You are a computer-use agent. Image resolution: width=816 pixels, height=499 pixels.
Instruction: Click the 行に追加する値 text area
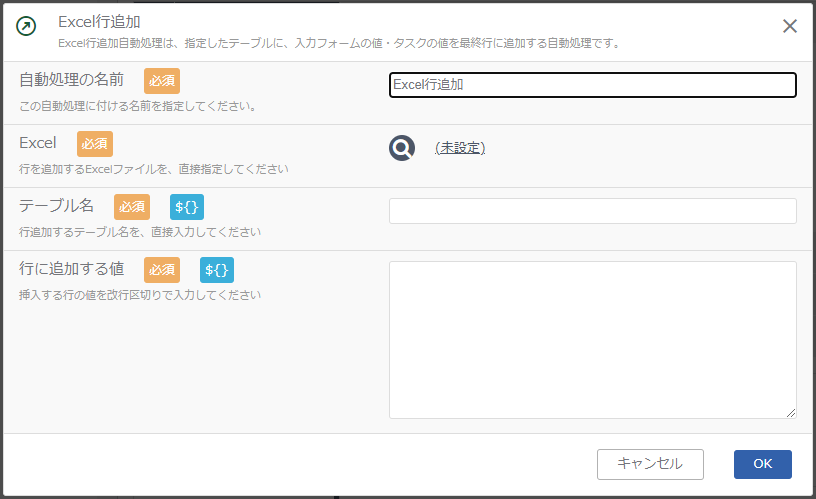pos(593,340)
